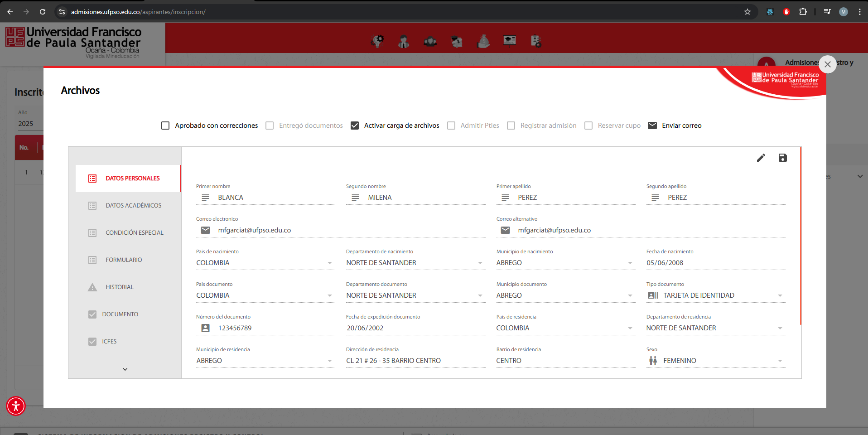The image size is (868, 435).
Task: Select the Condición Especial section
Action: [134, 233]
